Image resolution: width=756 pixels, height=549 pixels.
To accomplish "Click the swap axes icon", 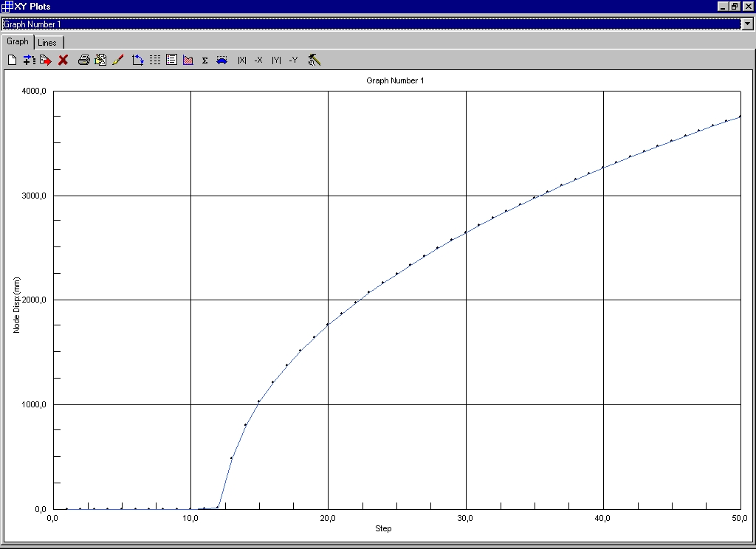I will tap(138, 60).
